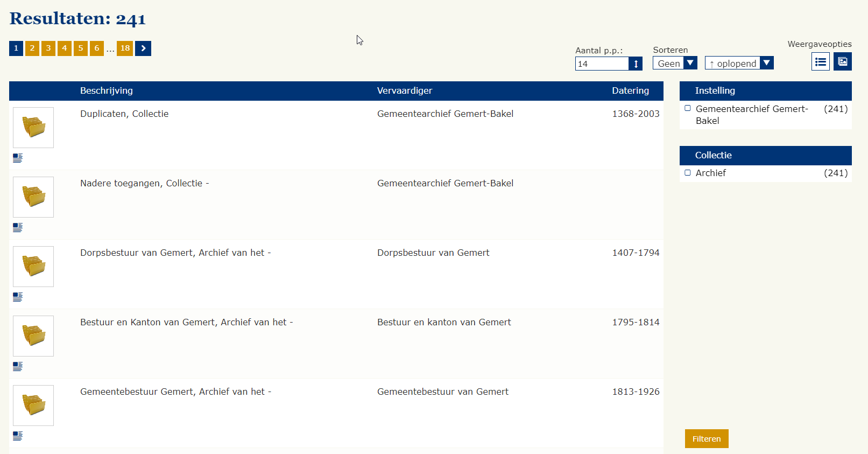Open the Gemeentebestuur Gemert folder thumbnail

33,406
